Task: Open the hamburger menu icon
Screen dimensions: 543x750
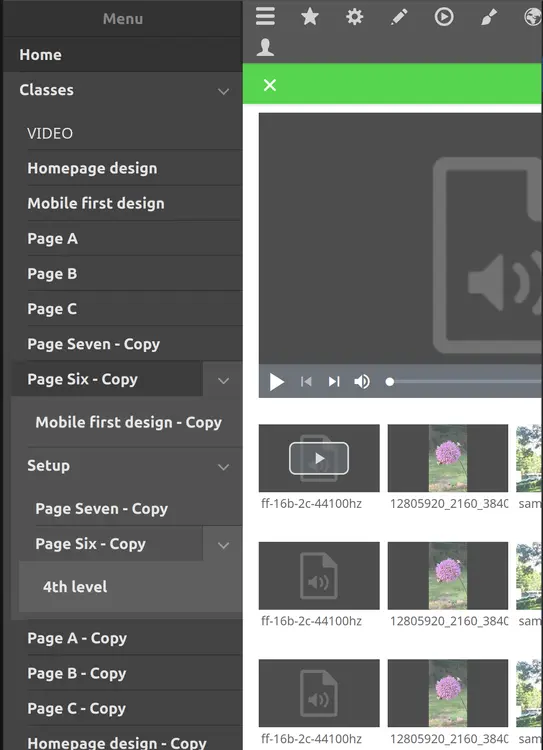Action: coord(265,17)
